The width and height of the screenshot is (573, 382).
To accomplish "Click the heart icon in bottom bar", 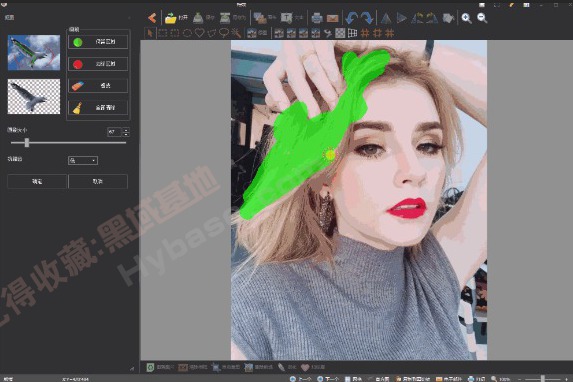I will [x=305, y=367].
